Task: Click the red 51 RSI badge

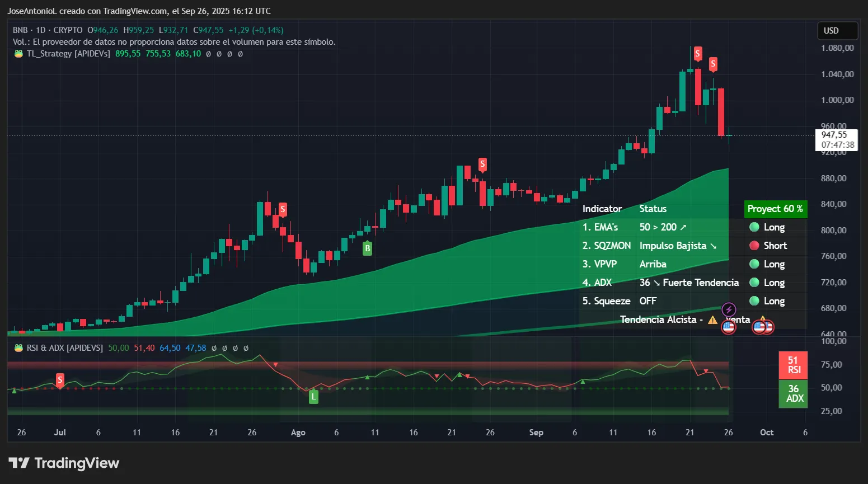Action: (794, 365)
